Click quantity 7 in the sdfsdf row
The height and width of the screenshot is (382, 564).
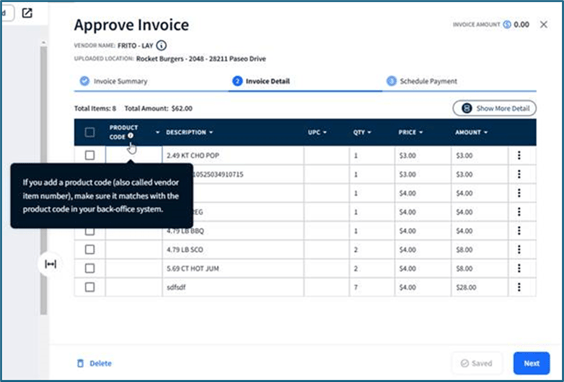(356, 287)
